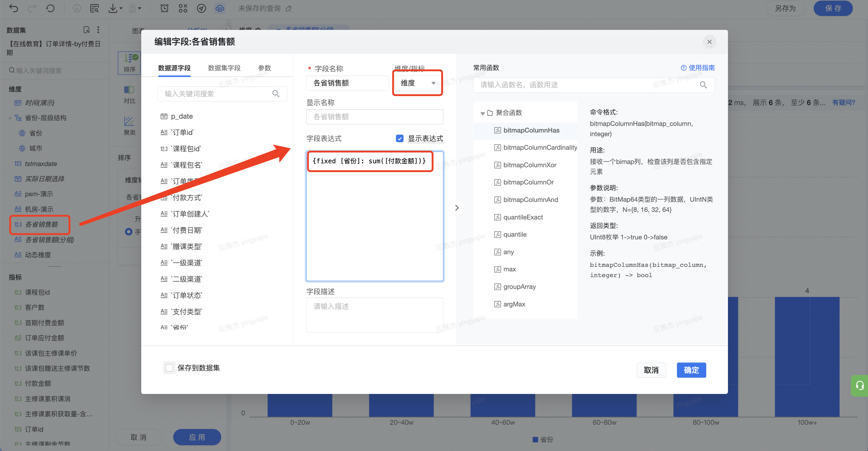868x451 pixels.
Task: Select 付款金额 metric in left panel
Action: pyautogui.click(x=38, y=383)
